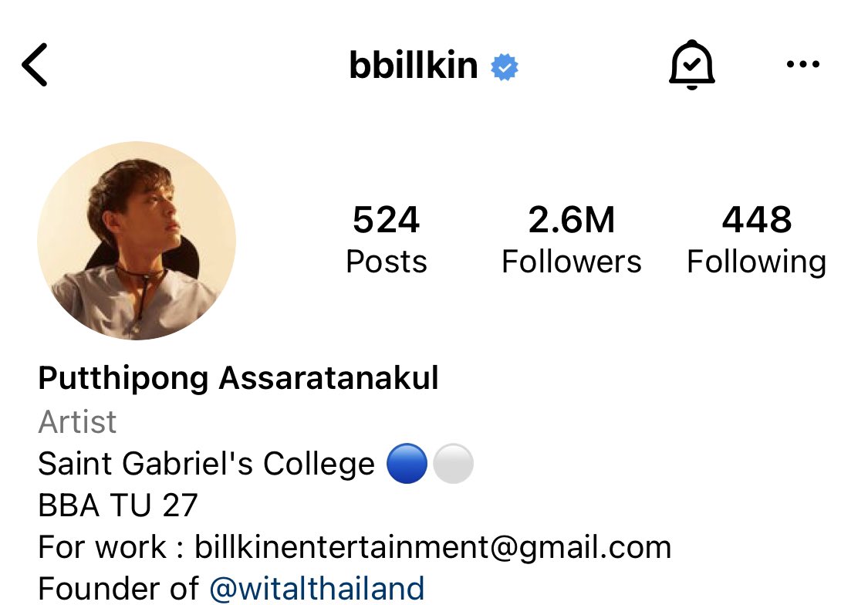868x605 pixels.
Task: Tap the Following label
Action: pyautogui.click(x=757, y=262)
